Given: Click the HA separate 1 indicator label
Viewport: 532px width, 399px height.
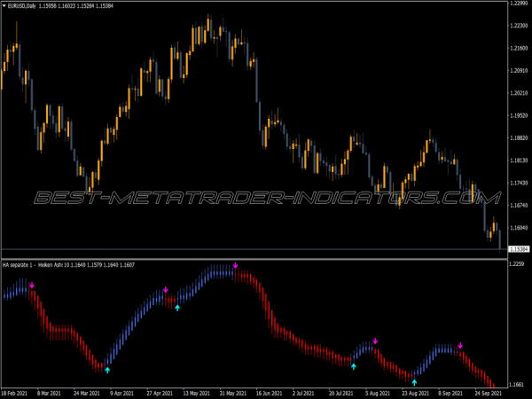Looking at the screenshot, I should tap(18, 265).
